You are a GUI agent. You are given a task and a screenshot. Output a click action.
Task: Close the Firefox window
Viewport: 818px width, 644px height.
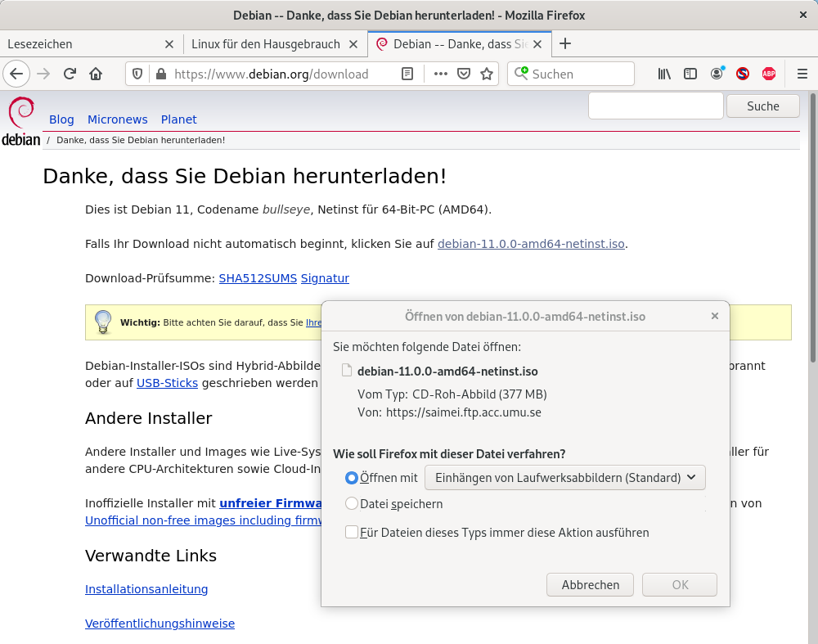point(803,15)
